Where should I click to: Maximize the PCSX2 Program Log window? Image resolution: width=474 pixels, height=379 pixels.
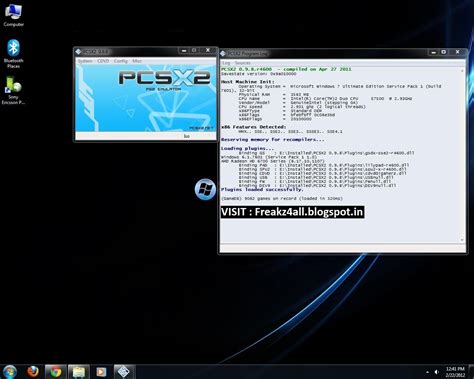coord(444,52)
